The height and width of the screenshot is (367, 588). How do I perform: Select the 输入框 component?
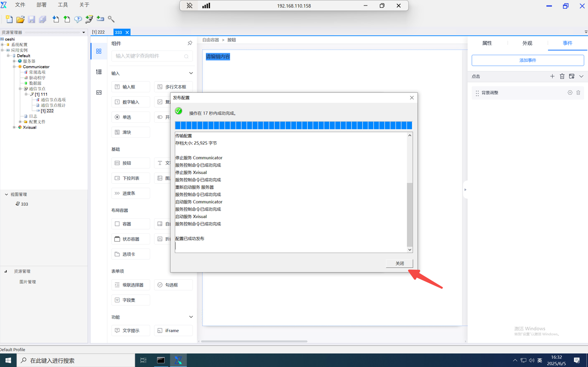click(x=130, y=87)
